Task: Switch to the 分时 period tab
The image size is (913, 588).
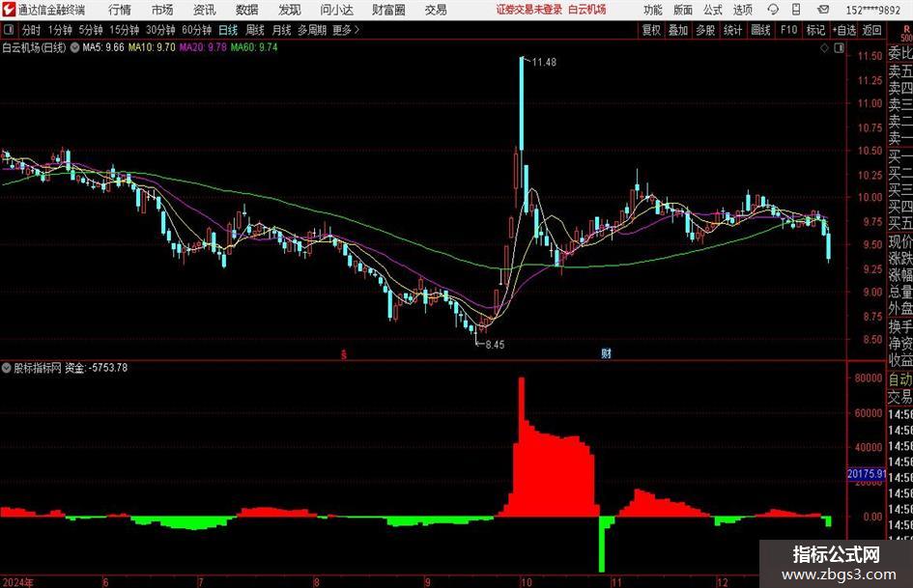Action: tap(31, 30)
